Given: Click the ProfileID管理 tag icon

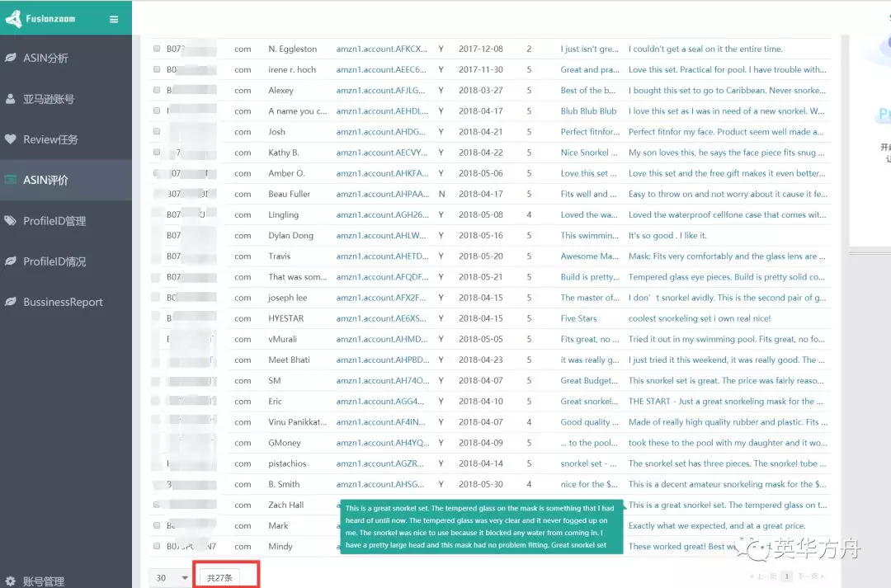Looking at the screenshot, I should 10,220.
